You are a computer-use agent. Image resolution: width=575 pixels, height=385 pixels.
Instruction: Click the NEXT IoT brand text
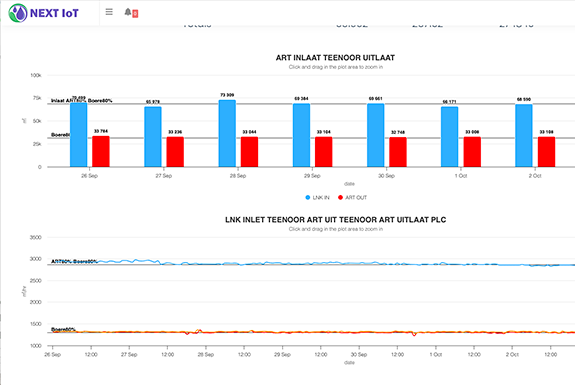tap(54, 13)
